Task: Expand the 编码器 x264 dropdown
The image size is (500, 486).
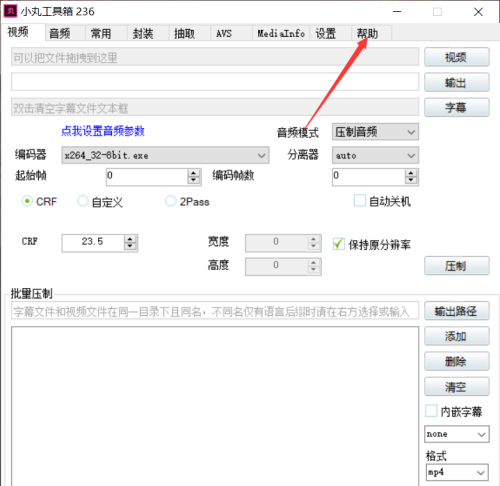Action: [x=165, y=155]
